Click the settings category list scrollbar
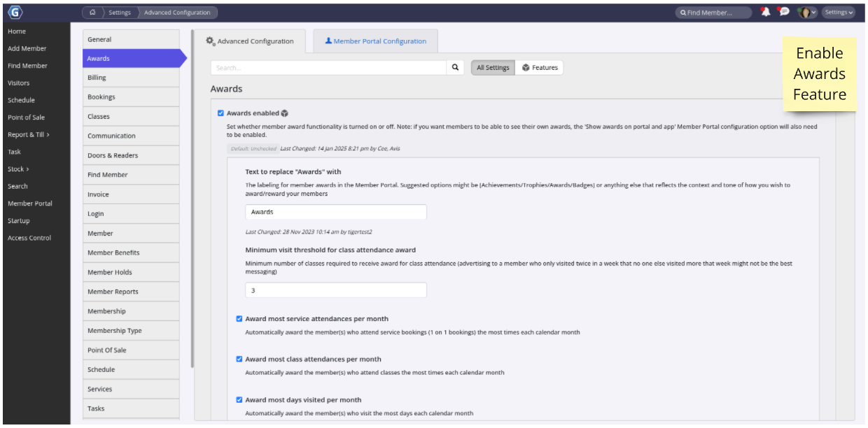The height and width of the screenshot is (428, 868). click(x=192, y=199)
